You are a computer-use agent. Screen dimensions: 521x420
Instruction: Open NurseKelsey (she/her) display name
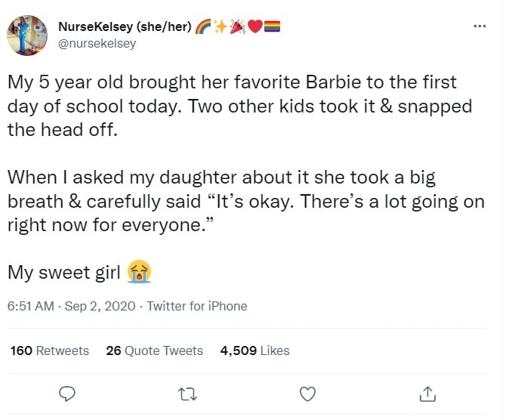tap(124, 27)
